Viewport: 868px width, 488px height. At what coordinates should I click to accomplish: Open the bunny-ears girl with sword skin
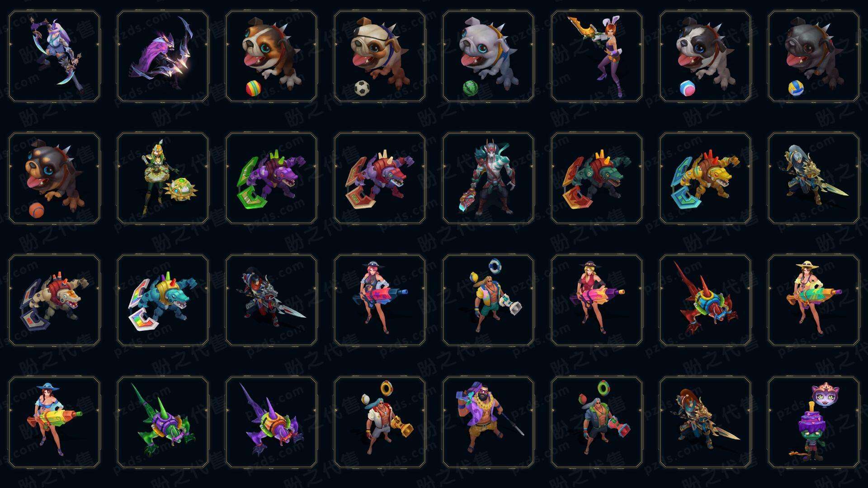597,56
